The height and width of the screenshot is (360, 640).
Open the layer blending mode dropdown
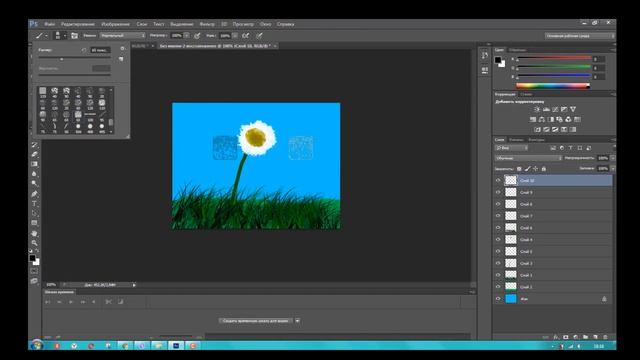point(529,158)
